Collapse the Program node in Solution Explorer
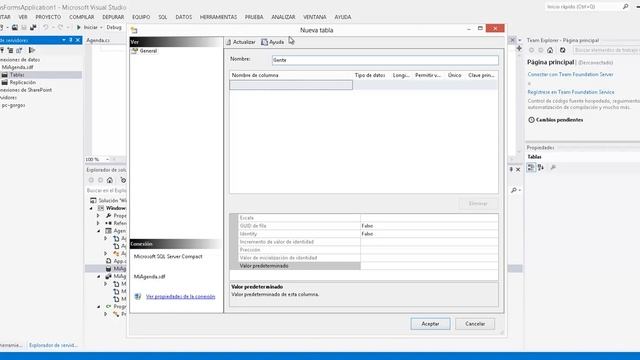Image resolution: width=640 pixels, height=360 pixels. pyautogui.click(x=98, y=307)
